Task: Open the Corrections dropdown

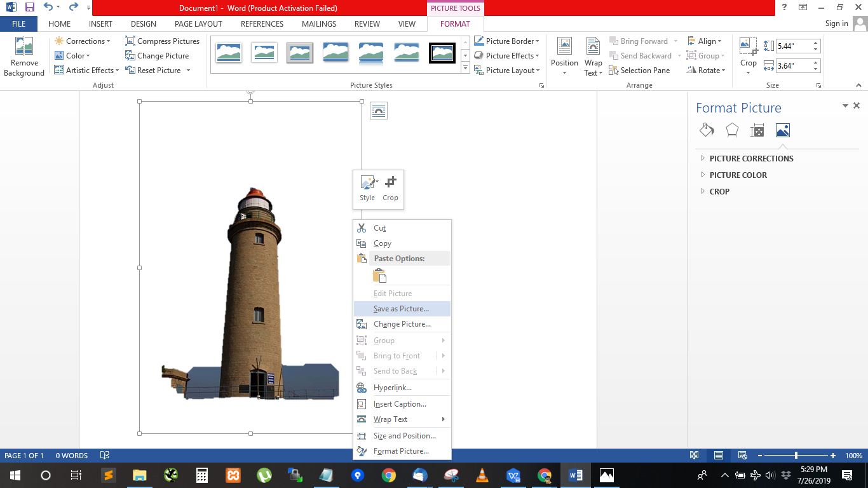Action: click(83, 41)
